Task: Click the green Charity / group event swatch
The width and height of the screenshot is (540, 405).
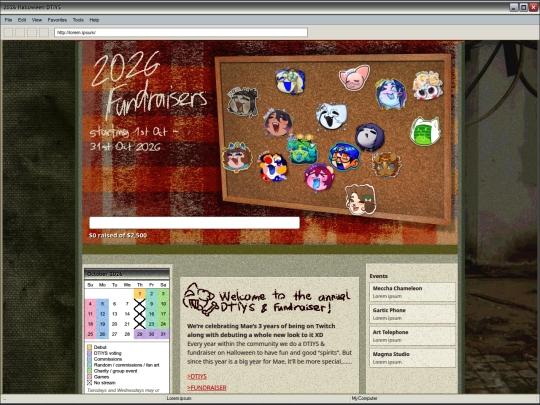Action: coord(90,371)
